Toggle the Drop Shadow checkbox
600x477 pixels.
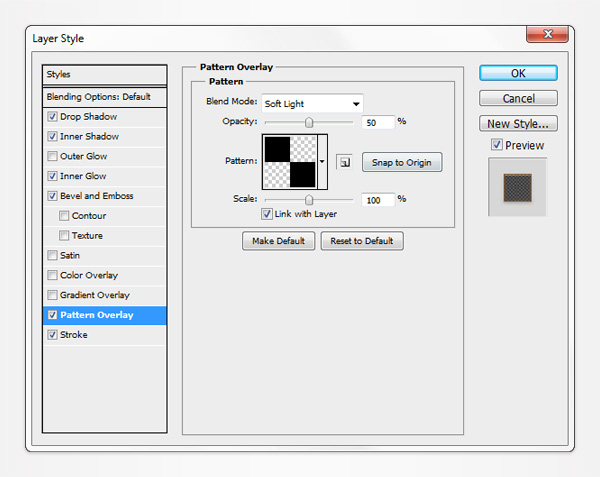click(x=52, y=117)
